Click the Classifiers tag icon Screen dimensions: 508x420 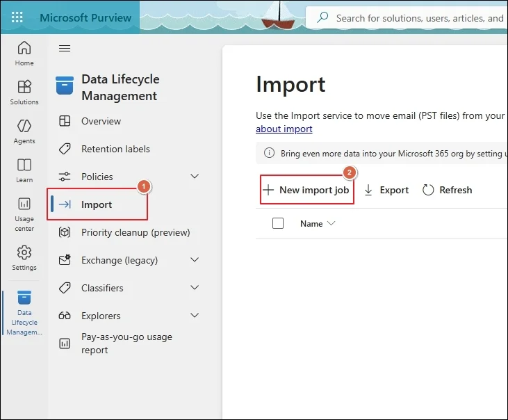coord(65,288)
